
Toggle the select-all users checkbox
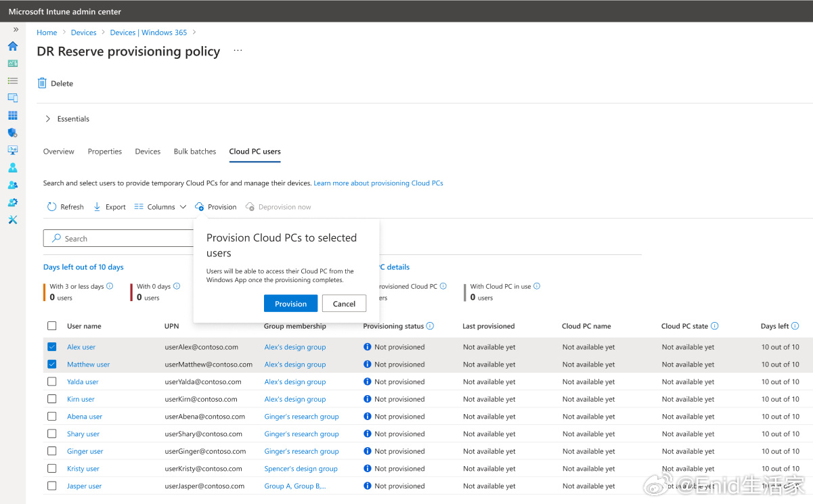point(52,326)
